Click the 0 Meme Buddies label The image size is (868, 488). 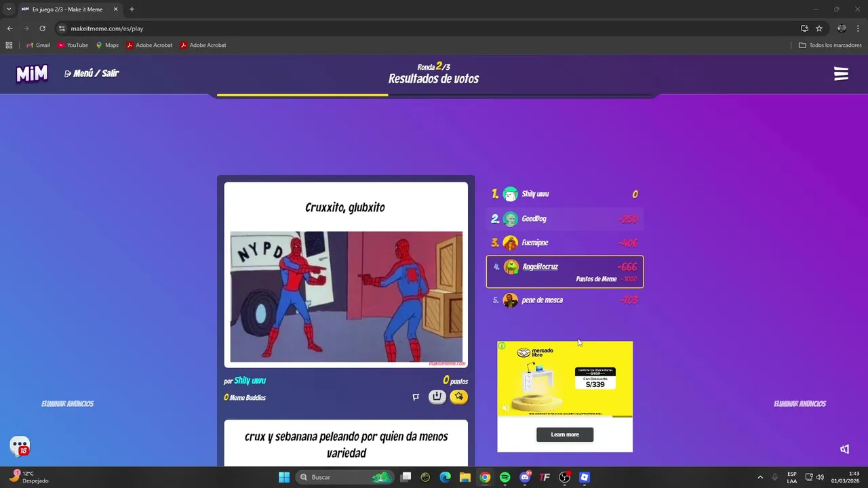[245, 397]
